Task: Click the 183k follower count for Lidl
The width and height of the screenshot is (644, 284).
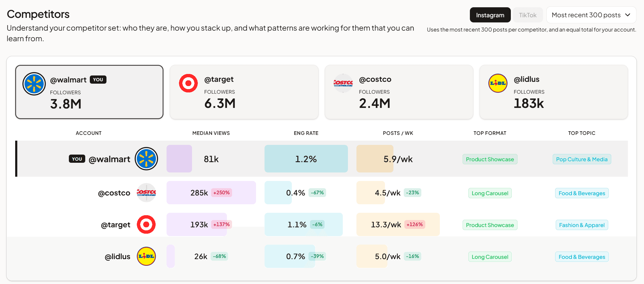Action: tap(529, 103)
